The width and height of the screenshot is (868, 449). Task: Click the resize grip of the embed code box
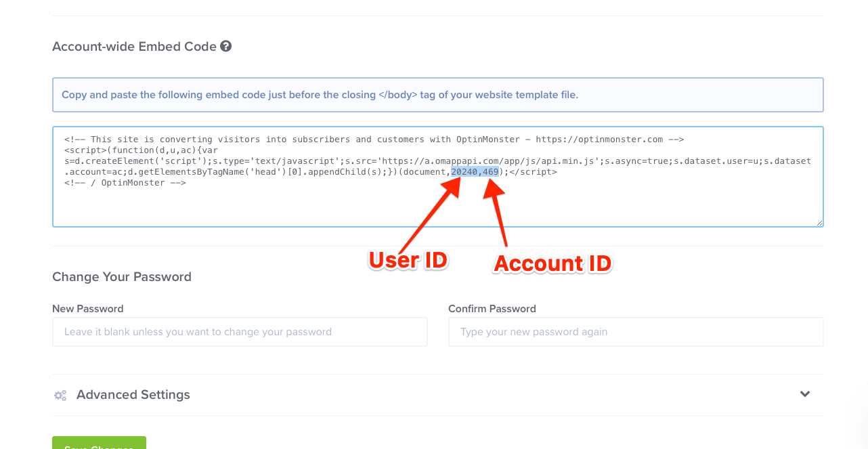click(819, 222)
